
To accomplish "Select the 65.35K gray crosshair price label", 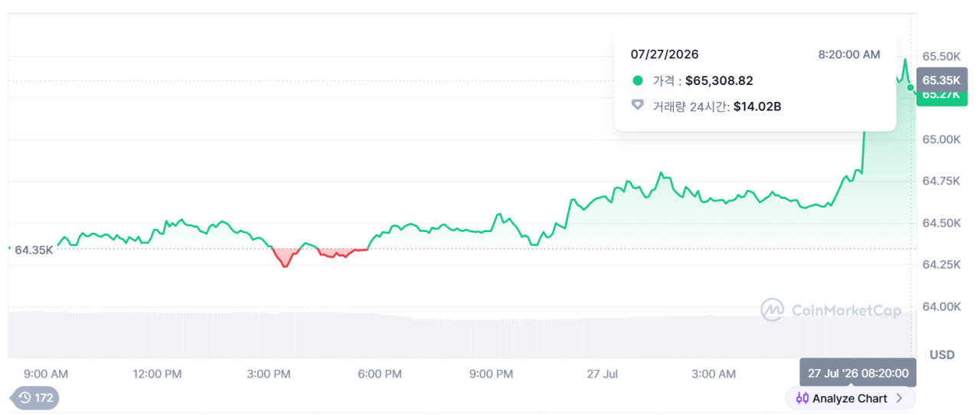I will [942, 80].
